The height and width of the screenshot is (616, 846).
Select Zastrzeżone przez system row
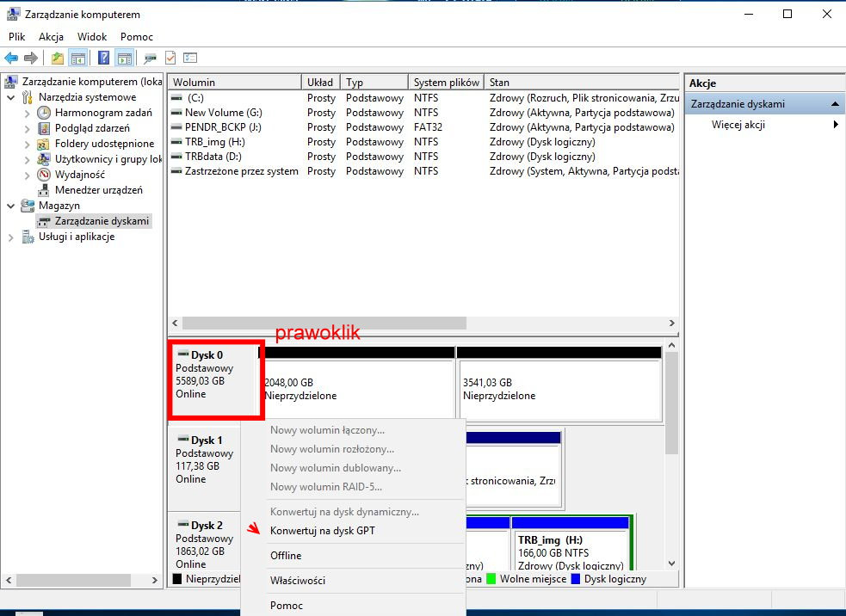[423, 171]
